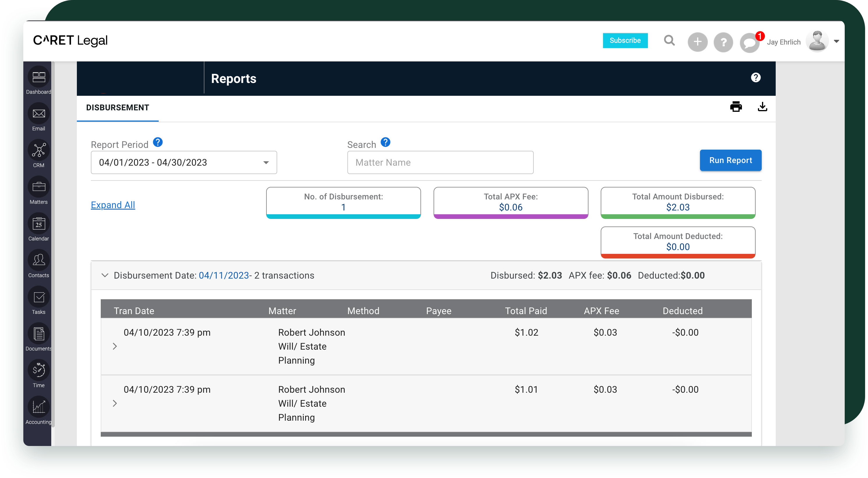This screenshot has height=478, width=868.
Task: Open the Time stopwatch icon
Action: pyautogui.click(x=39, y=371)
